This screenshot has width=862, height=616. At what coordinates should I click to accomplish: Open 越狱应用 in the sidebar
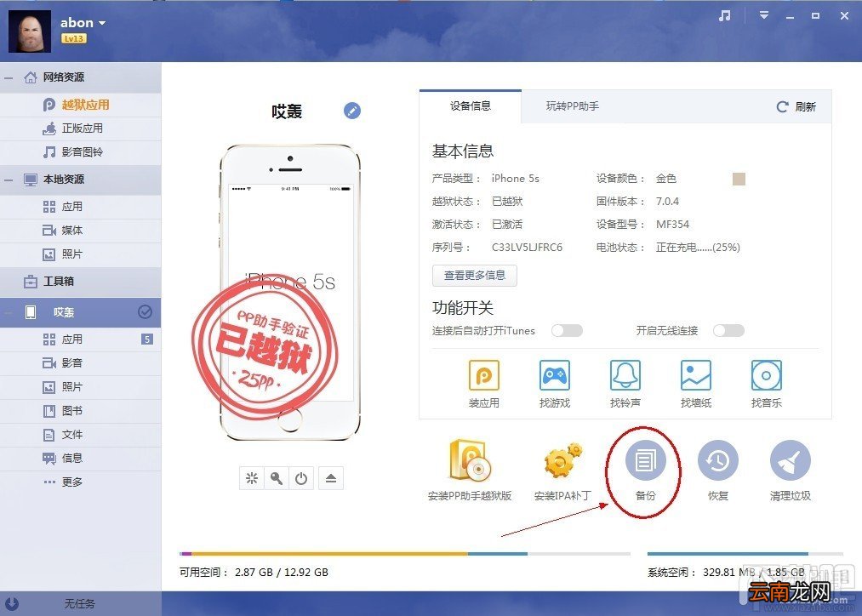80,105
